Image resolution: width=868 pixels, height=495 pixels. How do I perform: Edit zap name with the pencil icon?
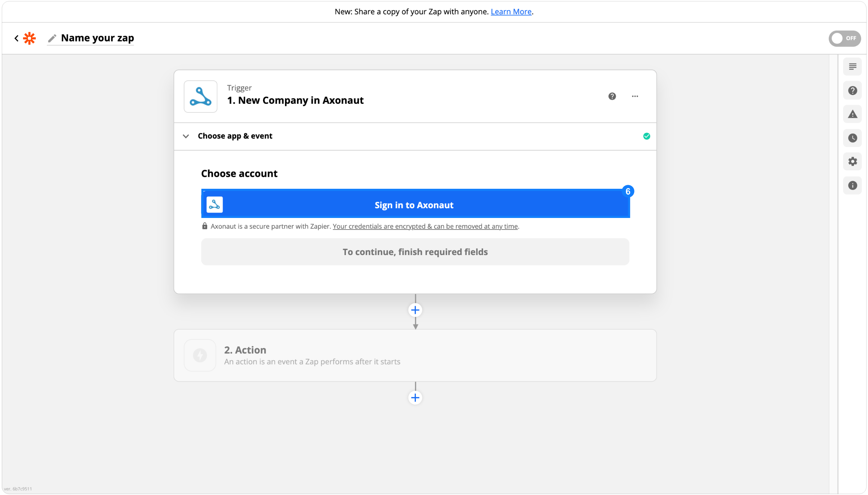click(x=52, y=38)
